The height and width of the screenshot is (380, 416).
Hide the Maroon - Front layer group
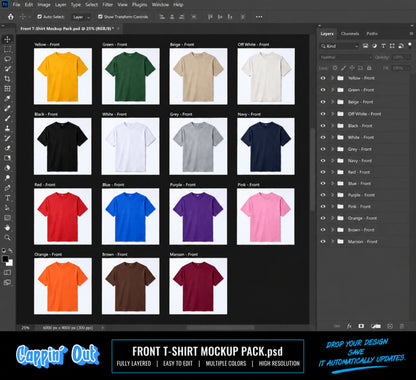click(323, 241)
